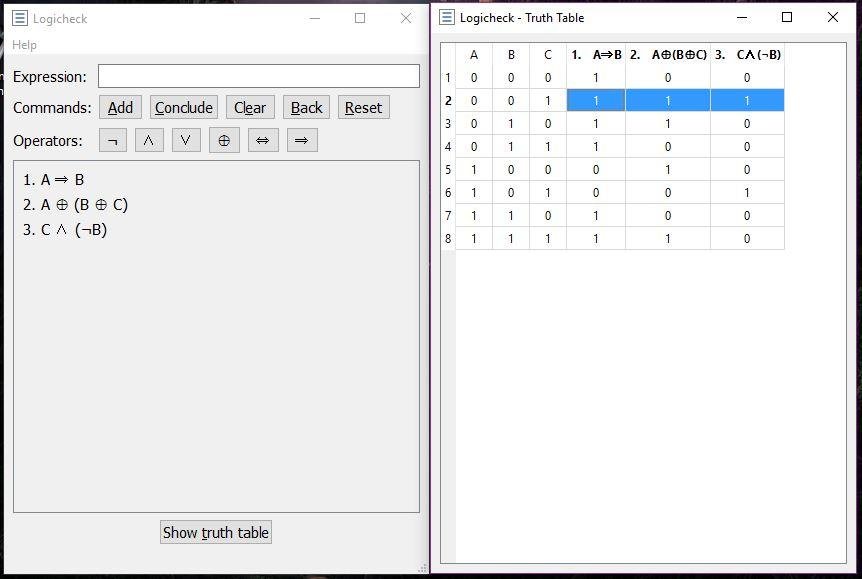Insert the negation (¬) operator
The width and height of the screenshot is (862, 579).
112,141
